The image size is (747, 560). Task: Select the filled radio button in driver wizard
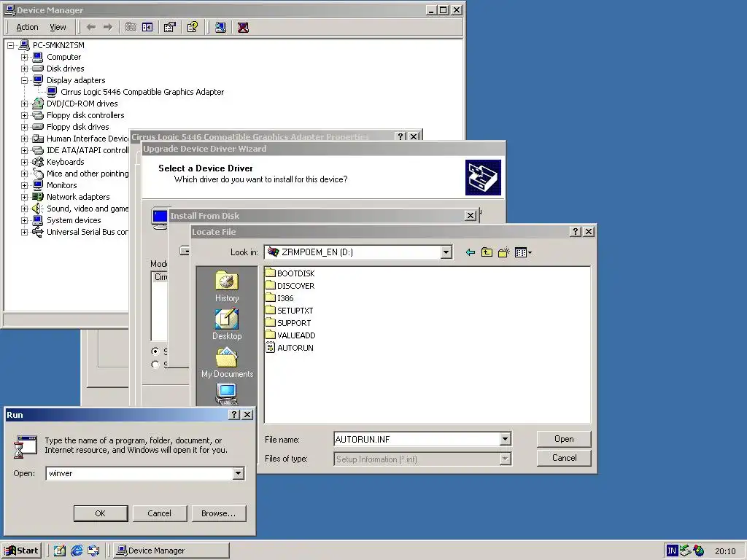click(155, 351)
